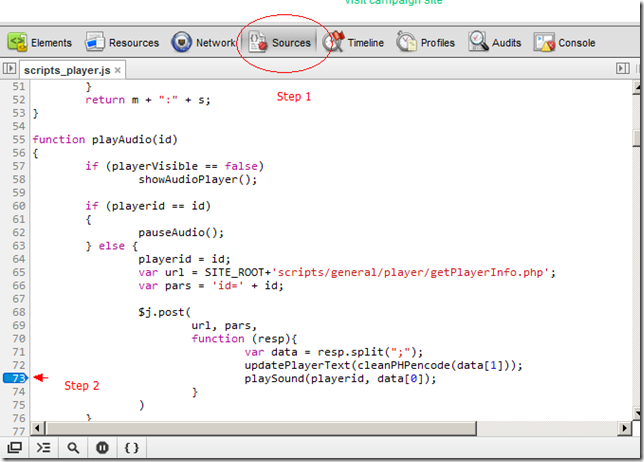Select the Sources panel tab
The image size is (644, 462).
[x=280, y=42]
